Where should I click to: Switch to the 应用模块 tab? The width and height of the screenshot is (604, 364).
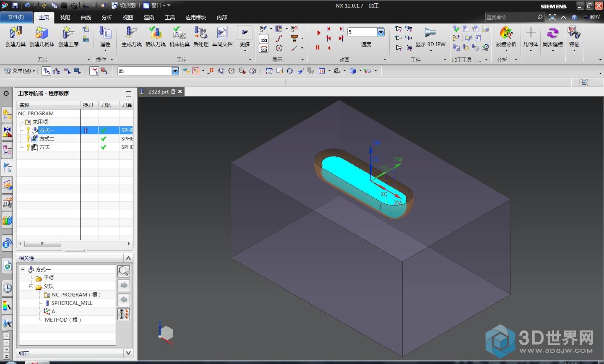(196, 17)
